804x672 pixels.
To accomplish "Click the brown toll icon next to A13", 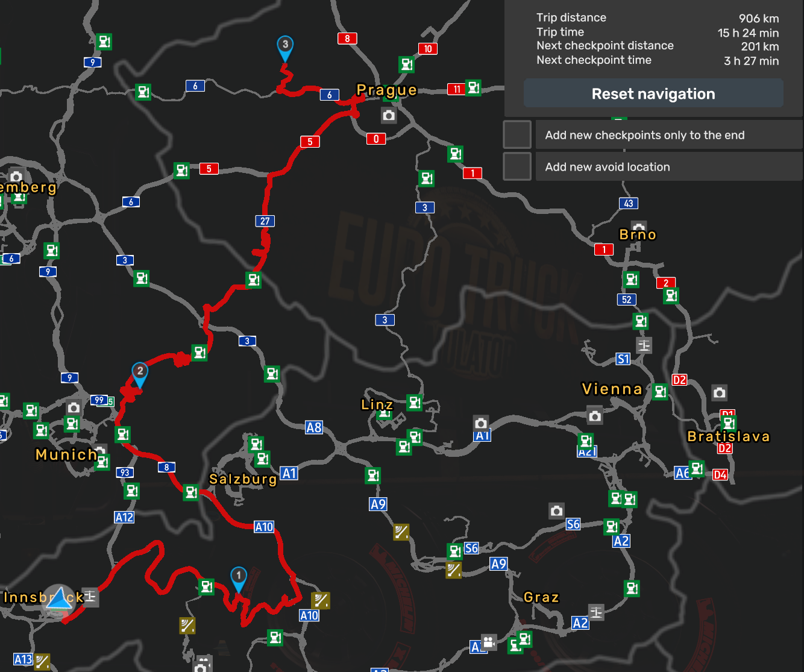I will 42,662.
